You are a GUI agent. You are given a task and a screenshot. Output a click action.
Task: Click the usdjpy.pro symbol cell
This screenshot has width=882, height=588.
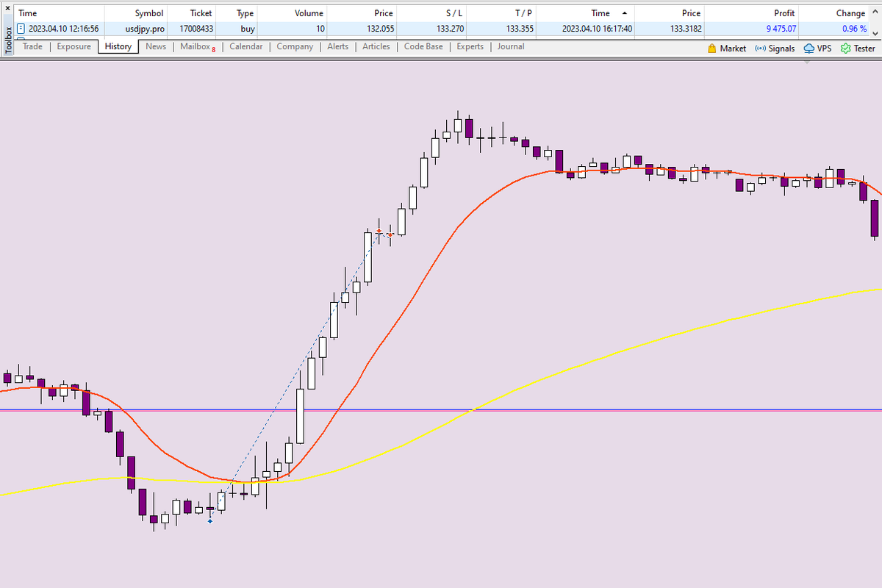[145, 29]
